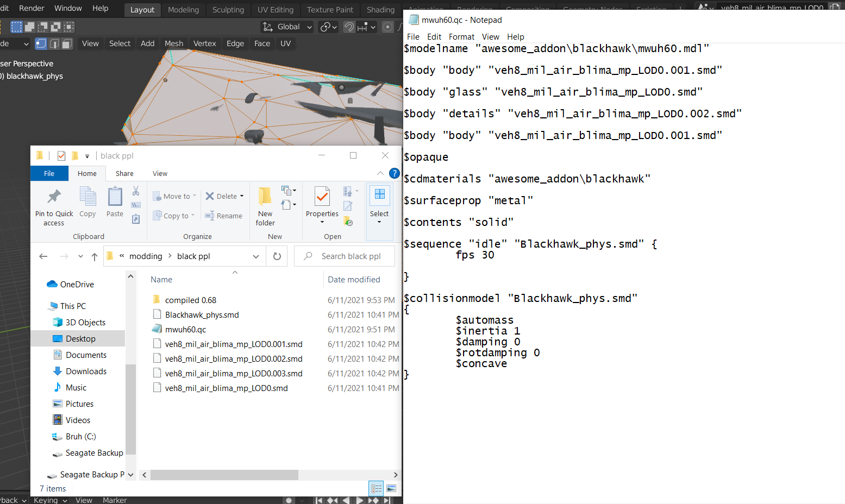Image resolution: width=845 pixels, height=504 pixels.
Task: Open the Move to dropdown in Explorer
Action: click(174, 196)
